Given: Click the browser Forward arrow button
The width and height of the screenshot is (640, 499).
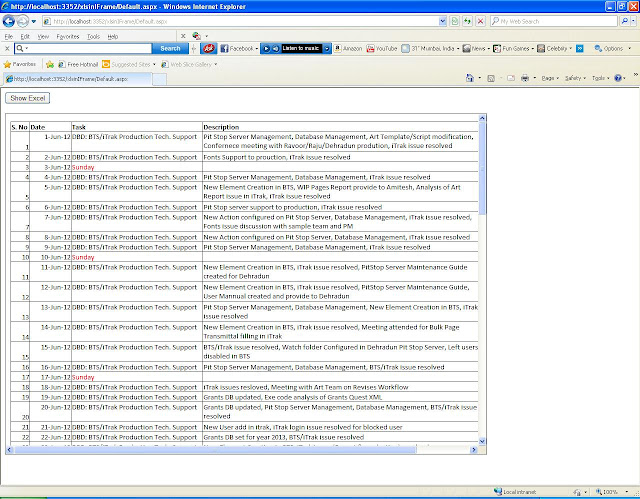Looking at the screenshot, I should coord(22,21).
